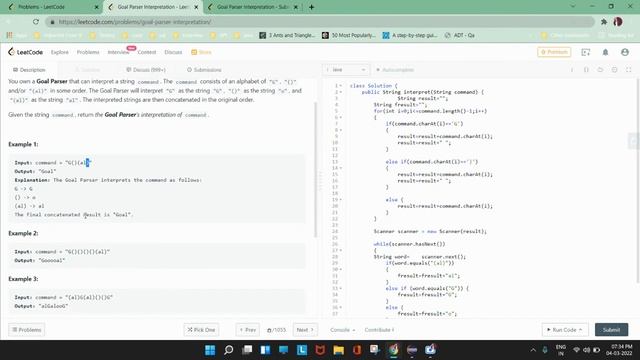Open taskbar Search
Screen dimensions: 640x360
(229, 350)
